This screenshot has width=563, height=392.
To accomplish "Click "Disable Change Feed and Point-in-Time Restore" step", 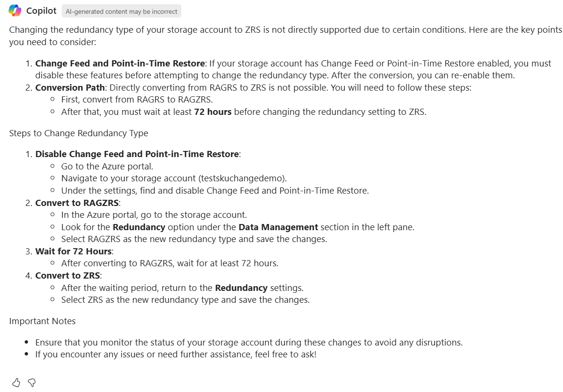I will coord(138,154).
